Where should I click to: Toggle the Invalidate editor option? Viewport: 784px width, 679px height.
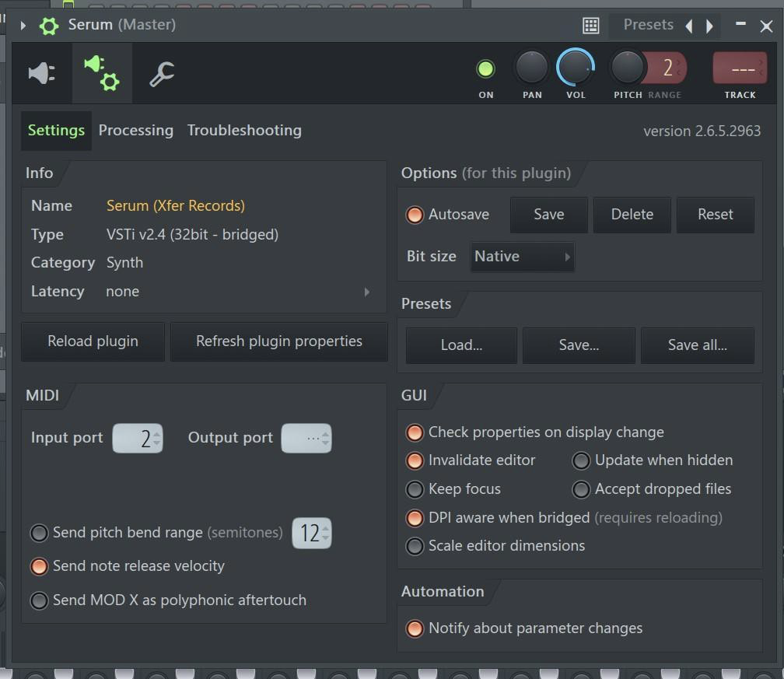[415, 460]
